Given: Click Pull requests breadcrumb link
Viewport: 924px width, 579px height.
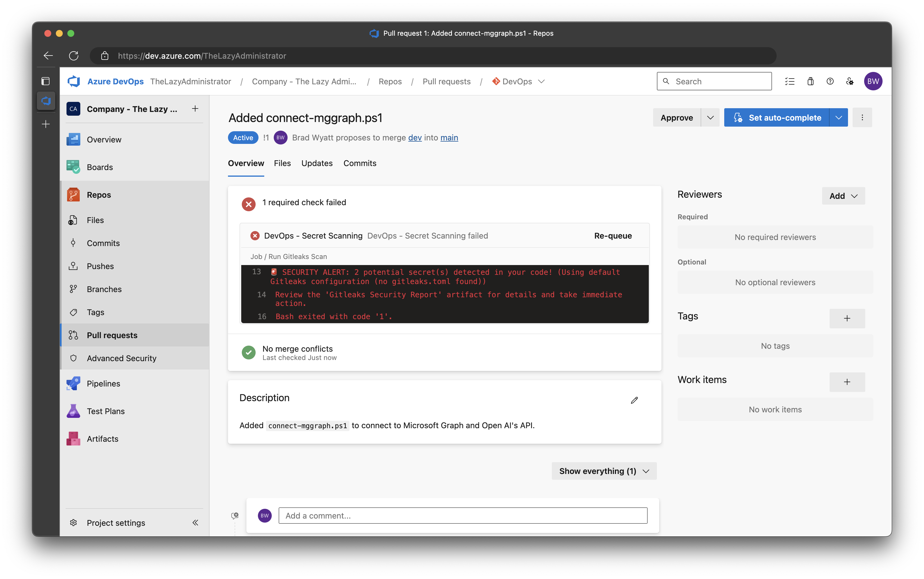Looking at the screenshot, I should click(446, 81).
